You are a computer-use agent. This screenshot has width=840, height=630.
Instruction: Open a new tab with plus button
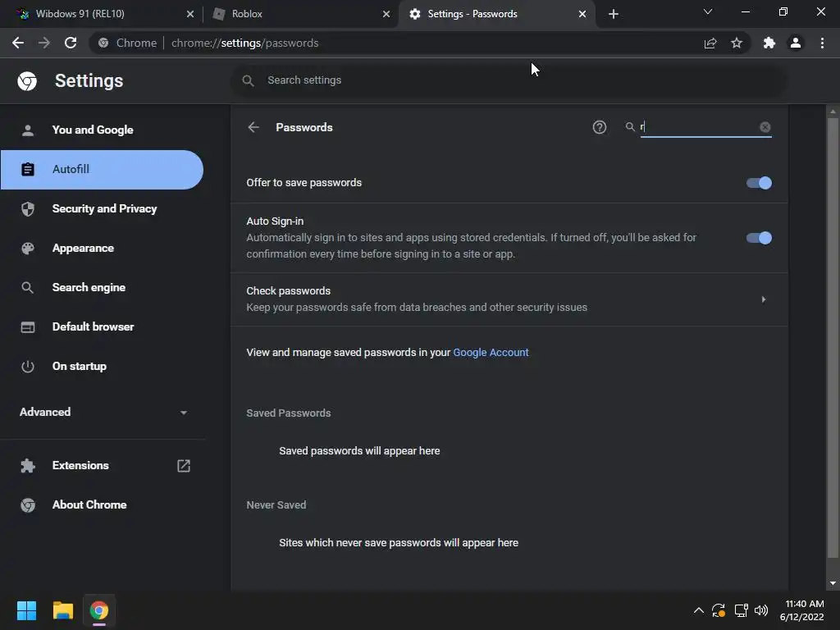614,14
